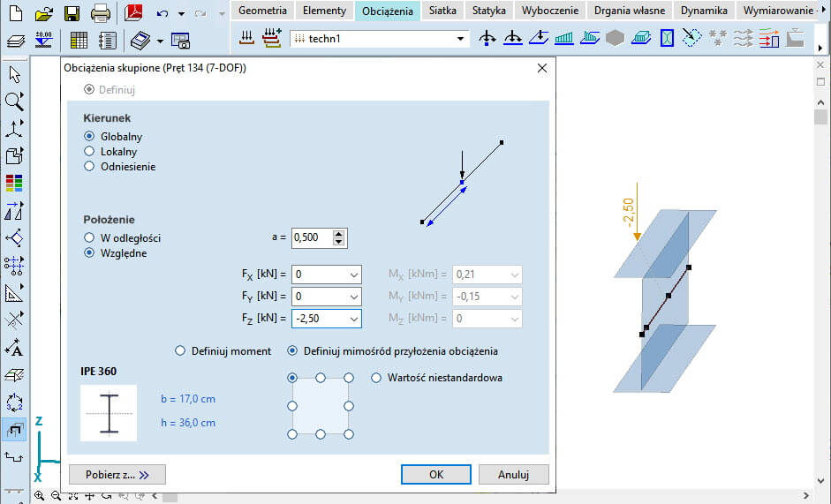831x504 pixels.
Task: Open the Geometria tab
Action: [262, 11]
